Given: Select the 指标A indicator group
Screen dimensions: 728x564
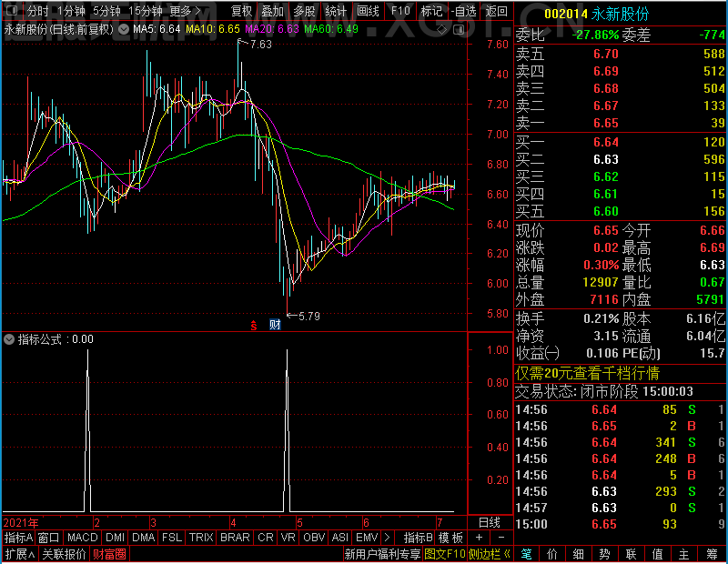Looking at the screenshot, I should click(x=18, y=538).
